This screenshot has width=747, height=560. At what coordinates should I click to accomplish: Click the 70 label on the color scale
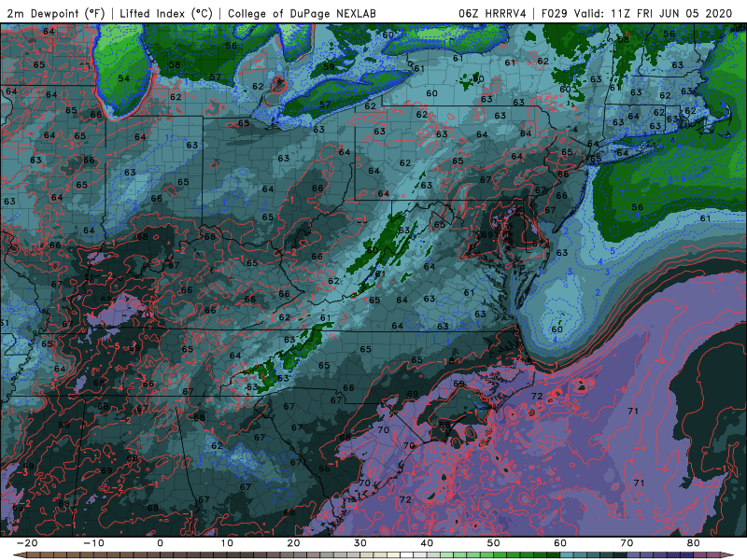(x=627, y=543)
